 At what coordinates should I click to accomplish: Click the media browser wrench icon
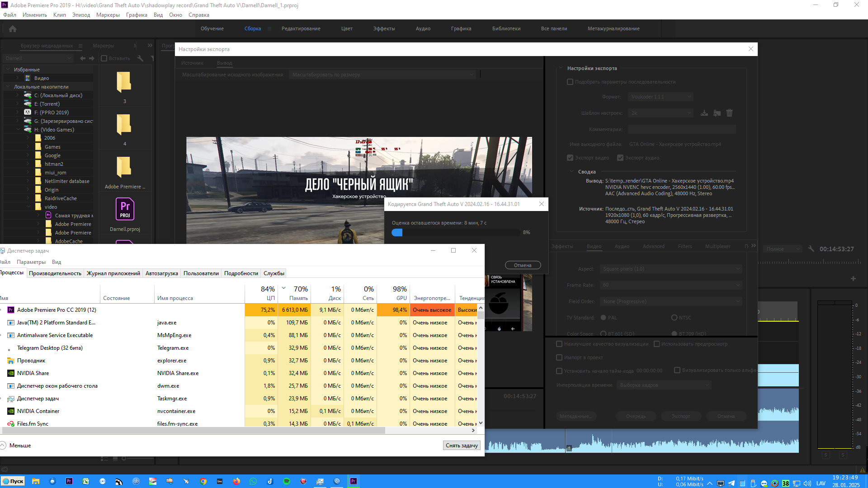tap(140, 58)
